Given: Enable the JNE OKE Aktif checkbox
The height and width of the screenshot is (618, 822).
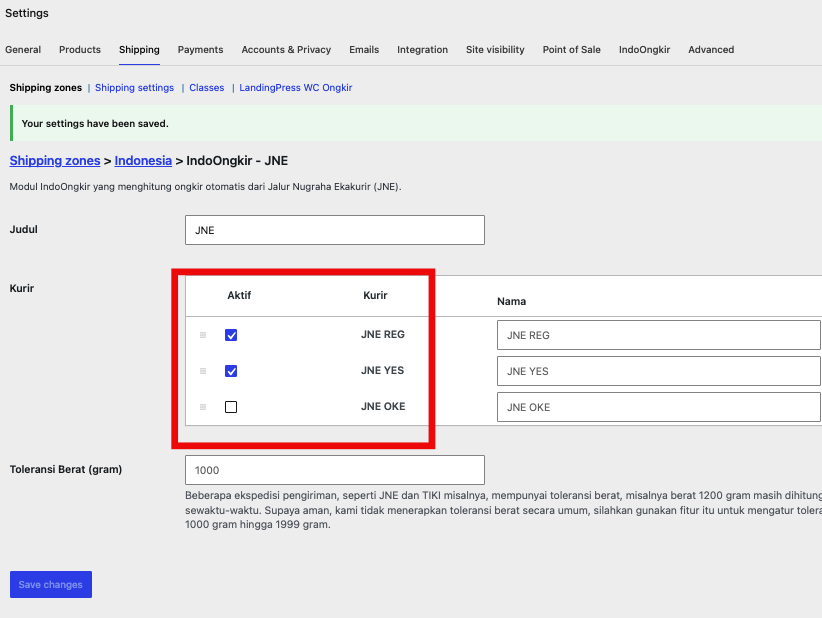Looking at the screenshot, I should pyautogui.click(x=231, y=407).
